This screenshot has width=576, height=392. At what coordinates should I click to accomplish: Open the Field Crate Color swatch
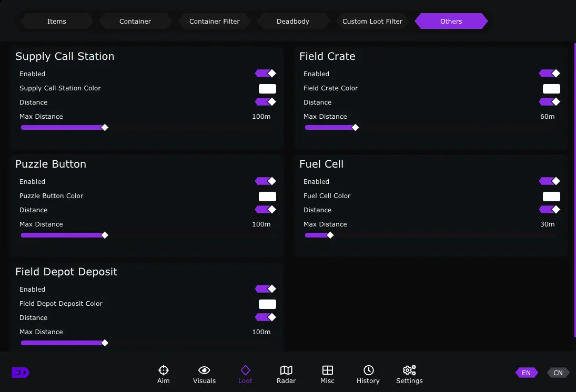(551, 89)
